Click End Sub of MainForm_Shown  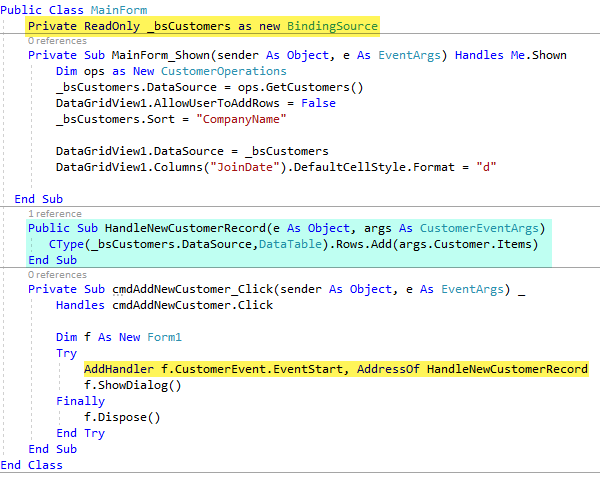pyautogui.click(x=39, y=199)
